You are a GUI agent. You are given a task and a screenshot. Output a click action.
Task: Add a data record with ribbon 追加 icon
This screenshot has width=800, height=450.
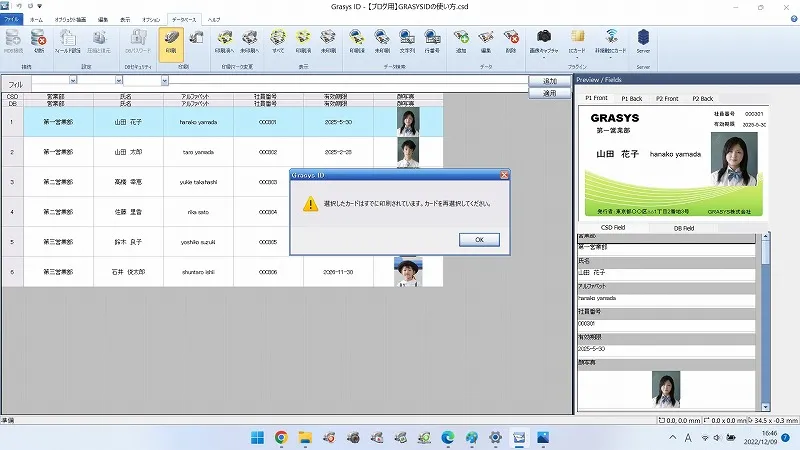(461, 41)
